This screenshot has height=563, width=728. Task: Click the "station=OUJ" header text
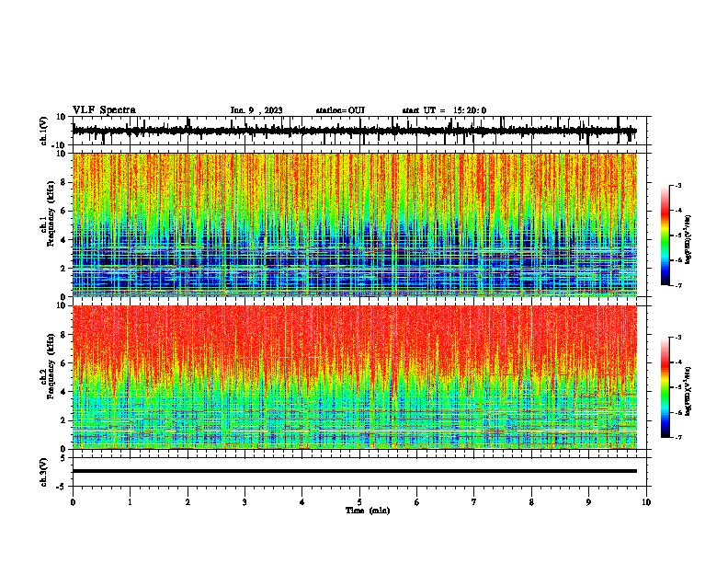(x=340, y=110)
